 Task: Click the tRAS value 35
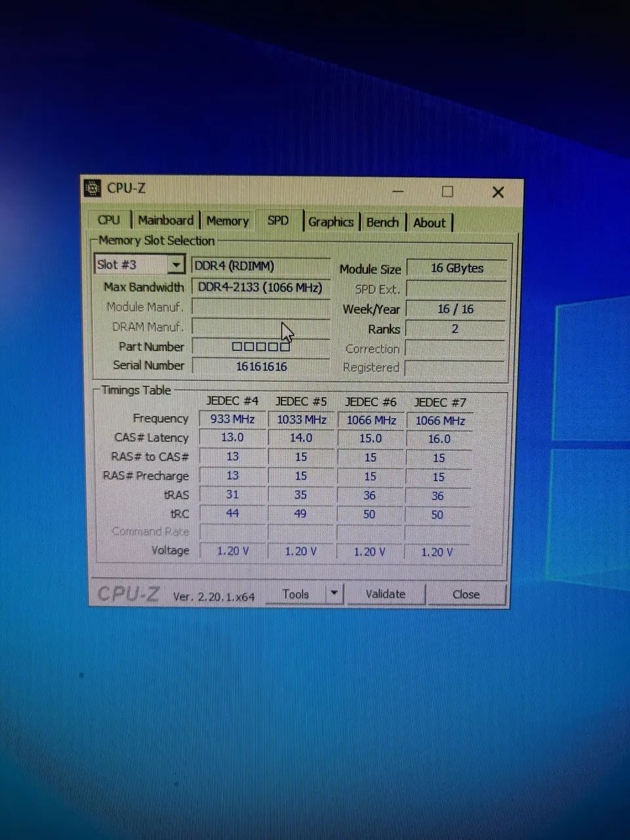coord(301,495)
